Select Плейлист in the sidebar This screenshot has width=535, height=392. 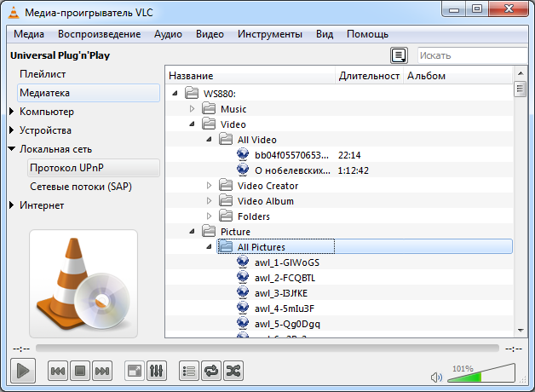coord(43,74)
